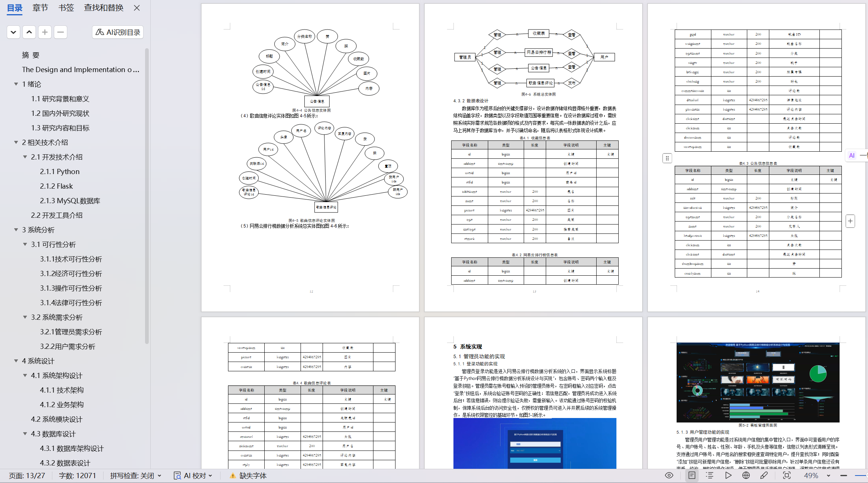Click the AI识别目录 button
The height and width of the screenshot is (483, 868).
point(118,32)
